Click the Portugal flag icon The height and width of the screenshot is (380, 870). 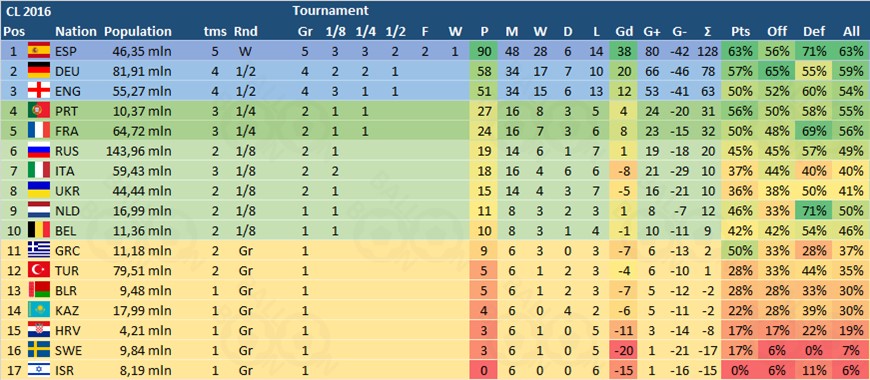point(39,111)
